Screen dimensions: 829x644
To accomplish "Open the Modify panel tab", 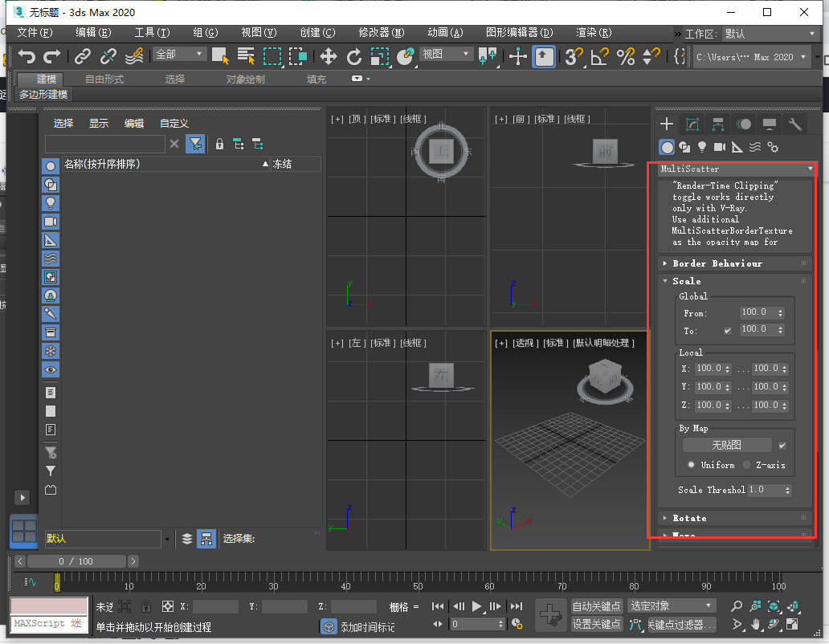I will (x=692, y=124).
